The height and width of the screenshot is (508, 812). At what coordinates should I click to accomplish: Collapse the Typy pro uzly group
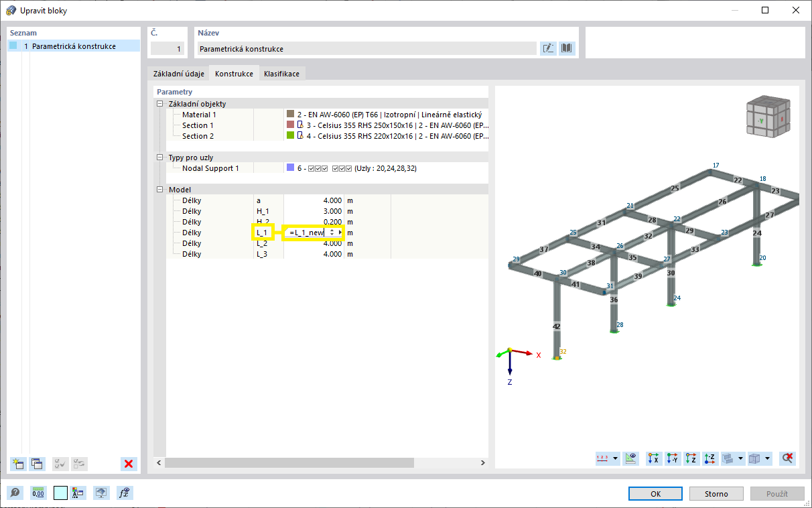(x=159, y=157)
